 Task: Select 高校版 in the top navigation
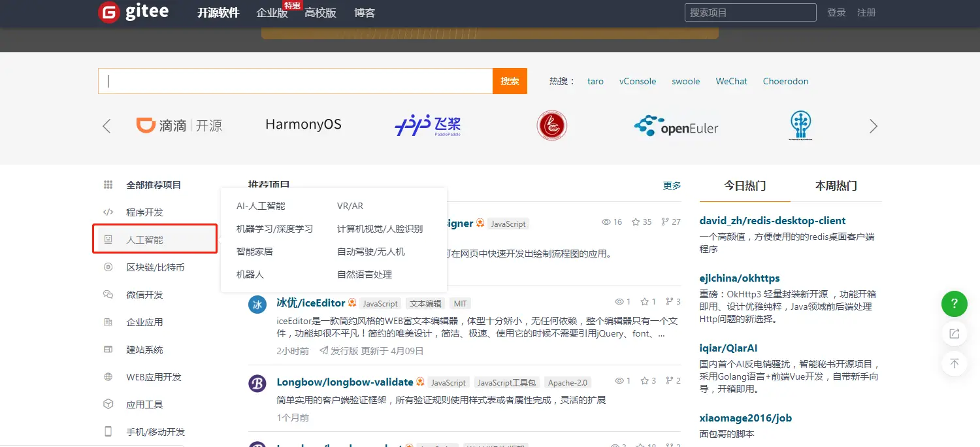pos(320,13)
